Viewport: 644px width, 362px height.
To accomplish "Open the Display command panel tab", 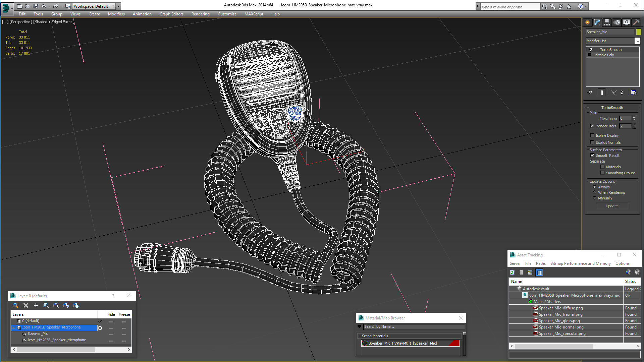I will click(627, 22).
